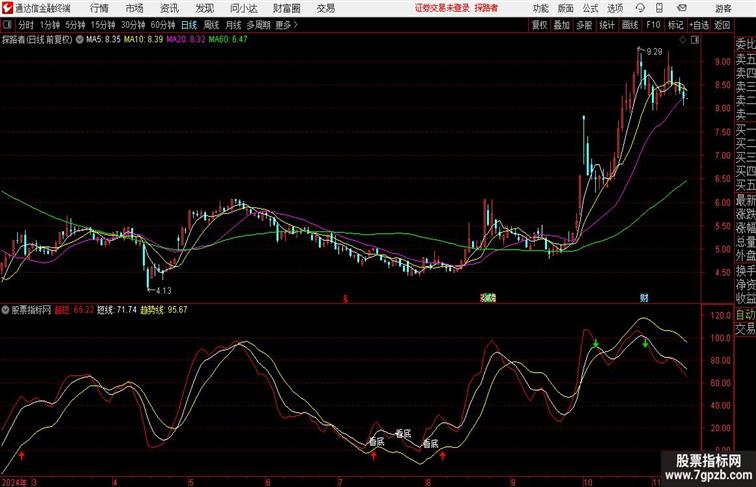
Task: Click the 短线: 71.74 indicator value
Action: [117, 310]
